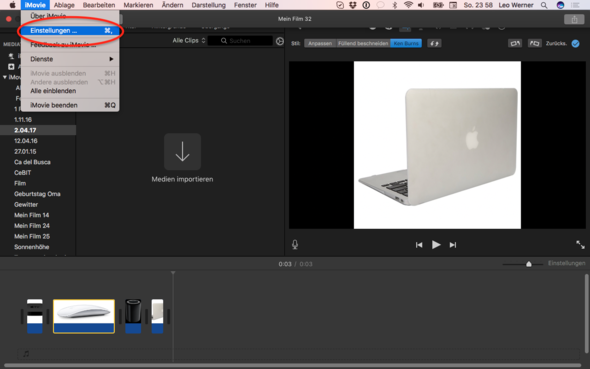Select the 12.04.16 event

[x=26, y=141]
